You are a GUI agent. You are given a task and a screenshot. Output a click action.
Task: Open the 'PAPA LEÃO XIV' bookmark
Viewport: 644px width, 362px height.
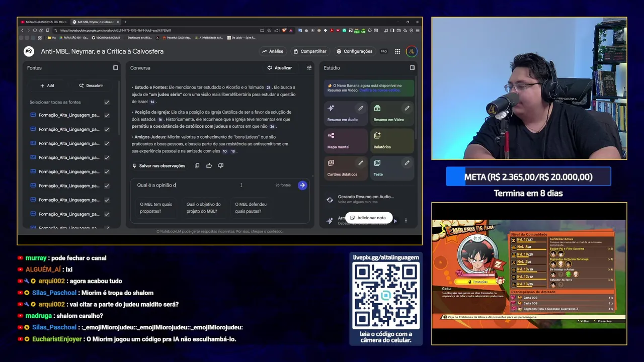[73, 38]
